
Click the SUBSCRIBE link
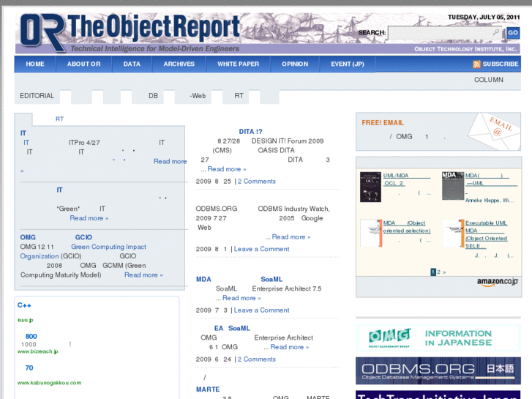[x=501, y=64]
